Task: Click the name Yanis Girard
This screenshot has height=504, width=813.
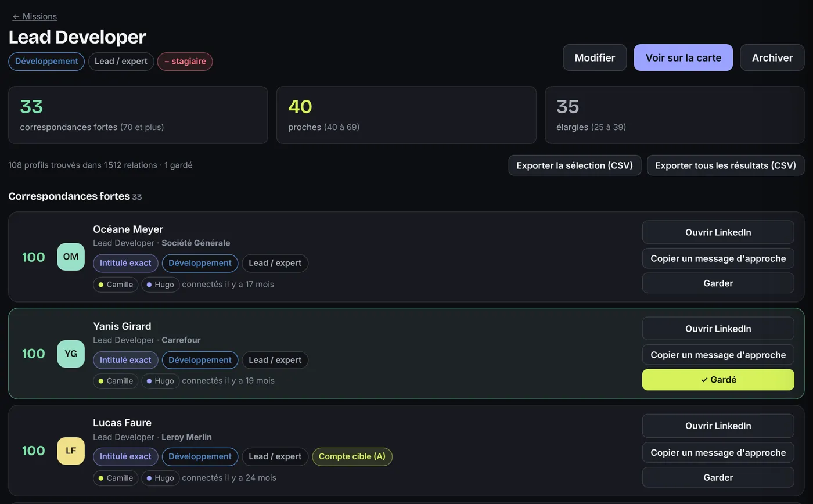Action: pos(122,326)
